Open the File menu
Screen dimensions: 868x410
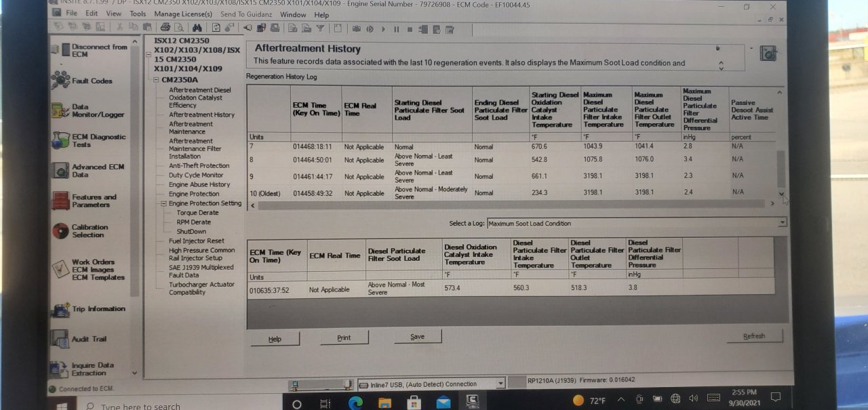tap(71, 14)
